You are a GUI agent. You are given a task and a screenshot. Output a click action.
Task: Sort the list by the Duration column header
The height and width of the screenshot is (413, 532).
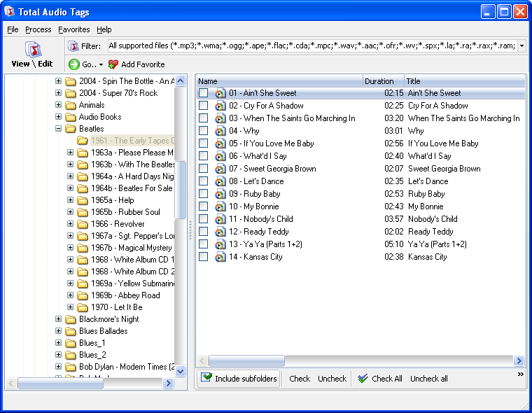coord(384,81)
